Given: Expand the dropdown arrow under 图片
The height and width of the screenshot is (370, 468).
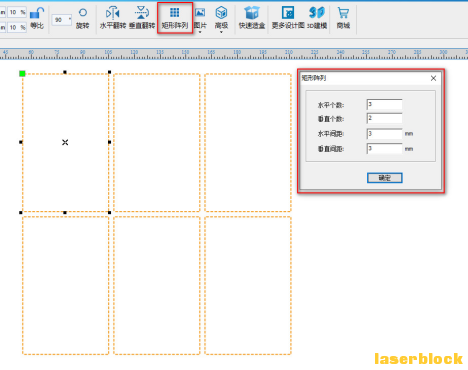Looking at the screenshot, I should click(200, 32).
